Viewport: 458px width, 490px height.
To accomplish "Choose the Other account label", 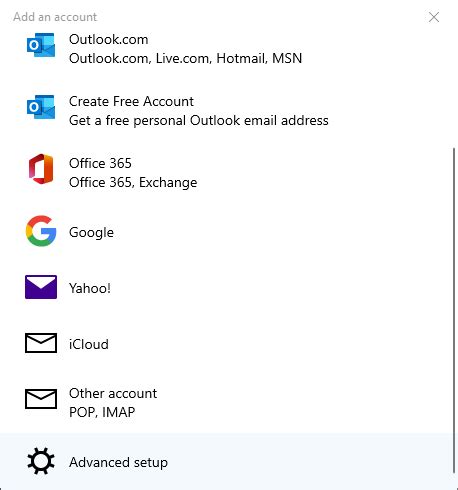I will click(113, 393).
